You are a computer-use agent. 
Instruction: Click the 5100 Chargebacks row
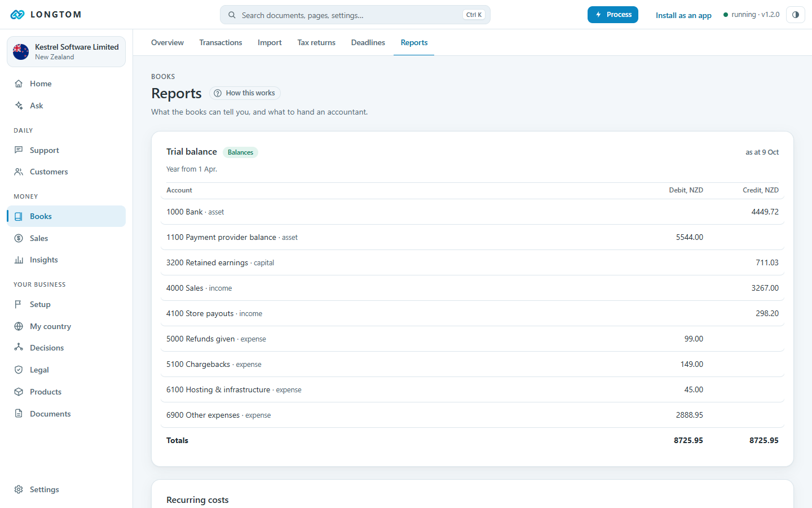point(473,364)
